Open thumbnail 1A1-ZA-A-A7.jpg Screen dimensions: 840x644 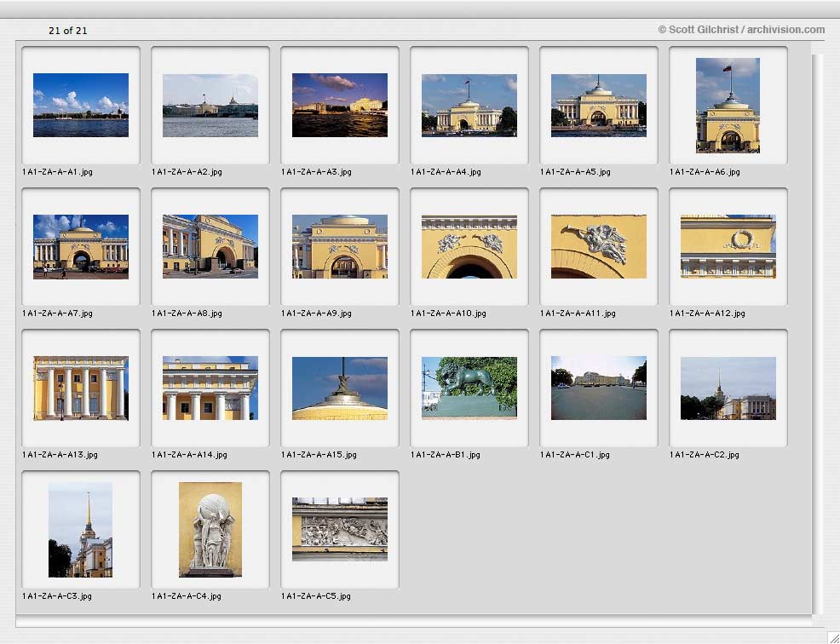(x=81, y=246)
